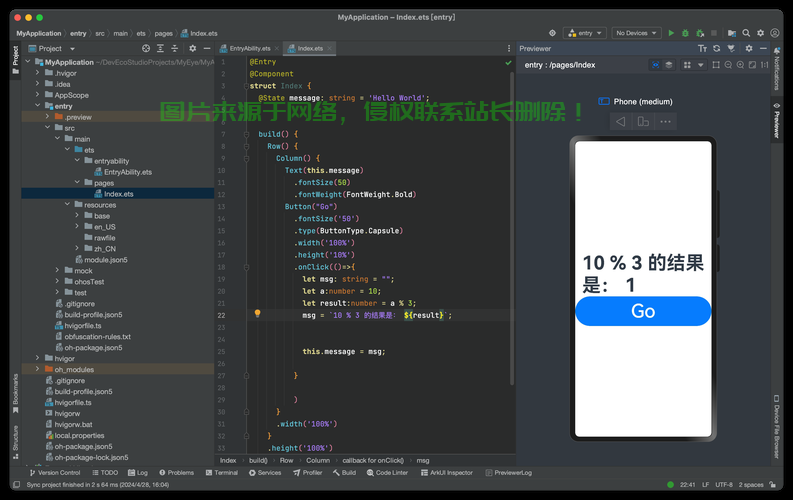Toggle the 3D layers view in Previewer

(670, 65)
